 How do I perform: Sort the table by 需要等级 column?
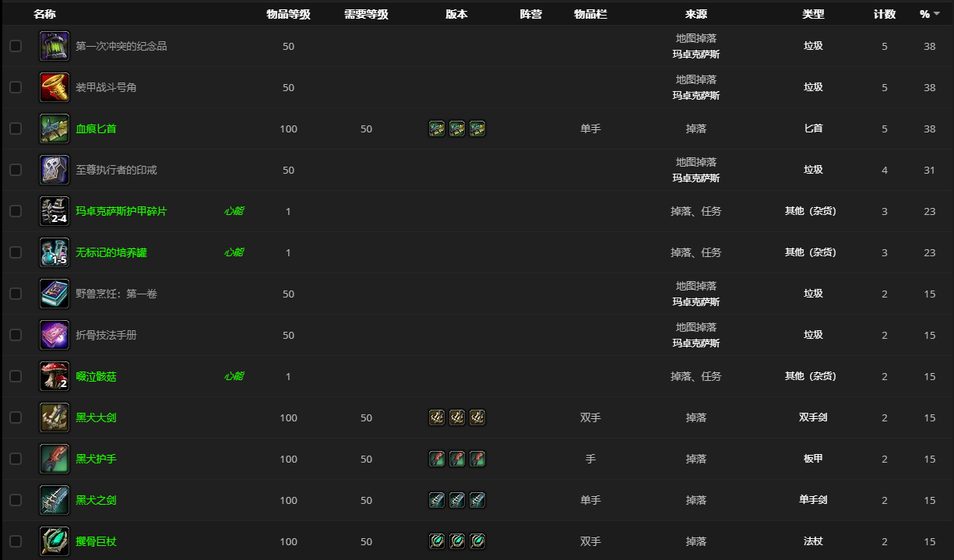[366, 14]
